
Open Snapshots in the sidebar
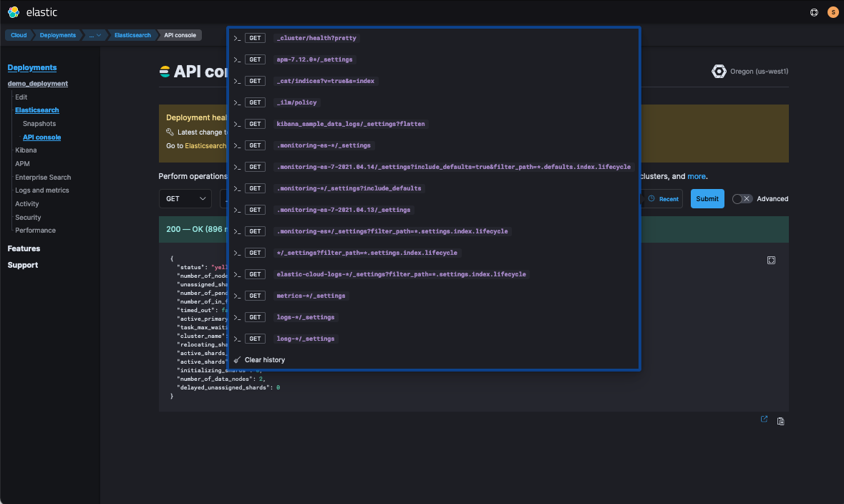(39, 124)
